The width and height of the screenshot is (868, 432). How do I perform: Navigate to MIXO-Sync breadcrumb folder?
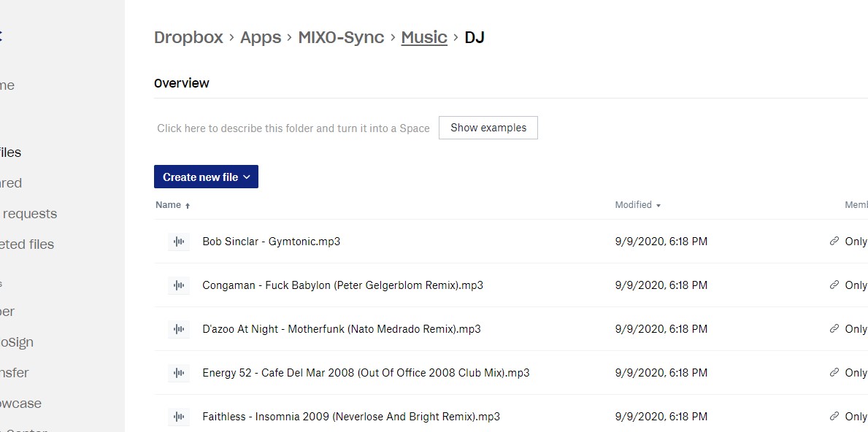[341, 37]
